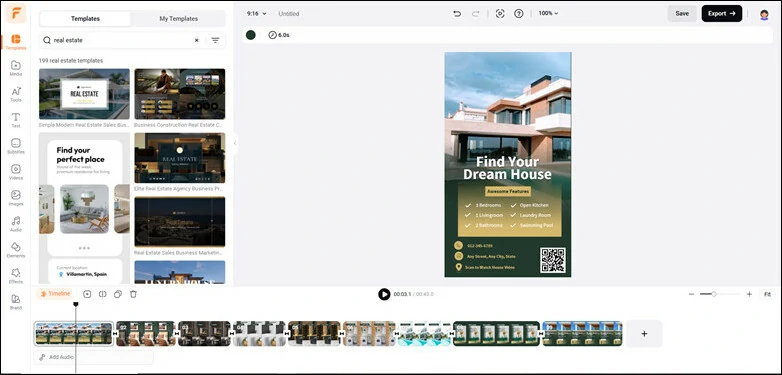Select the Templates sidebar icon

click(x=16, y=42)
